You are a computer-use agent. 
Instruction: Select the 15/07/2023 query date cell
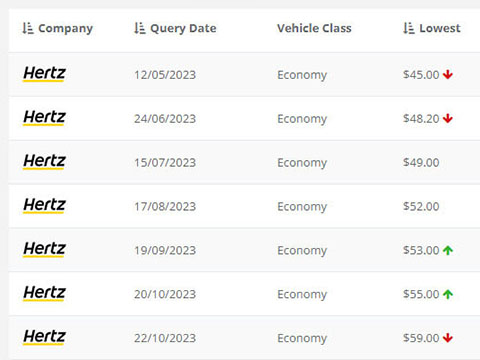165,163
